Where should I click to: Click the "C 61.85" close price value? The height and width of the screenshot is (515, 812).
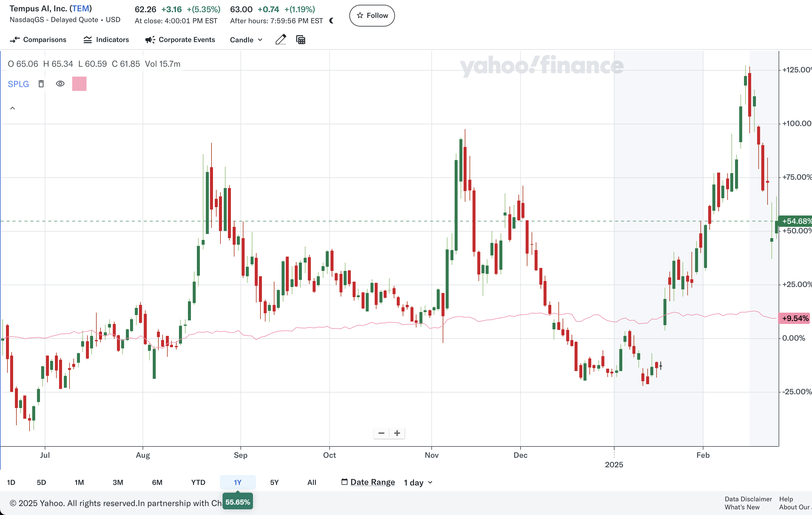tap(126, 64)
